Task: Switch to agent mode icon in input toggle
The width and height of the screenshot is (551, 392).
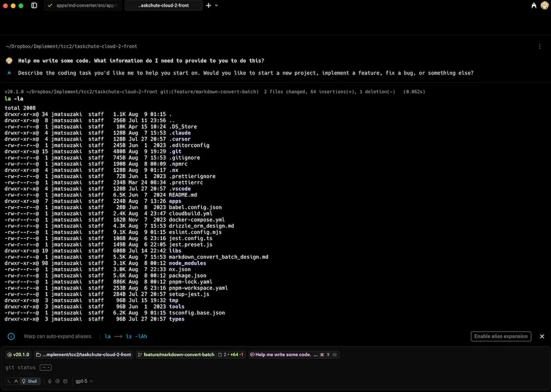Action: [x=17, y=381]
